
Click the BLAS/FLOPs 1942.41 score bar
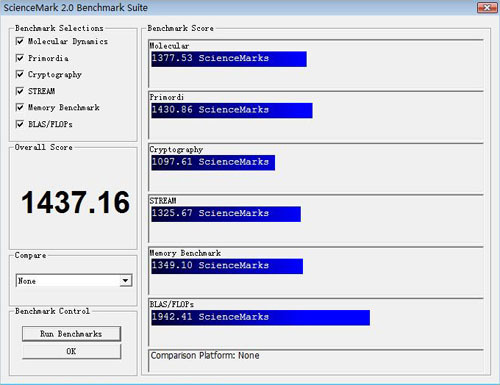tap(261, 318)
